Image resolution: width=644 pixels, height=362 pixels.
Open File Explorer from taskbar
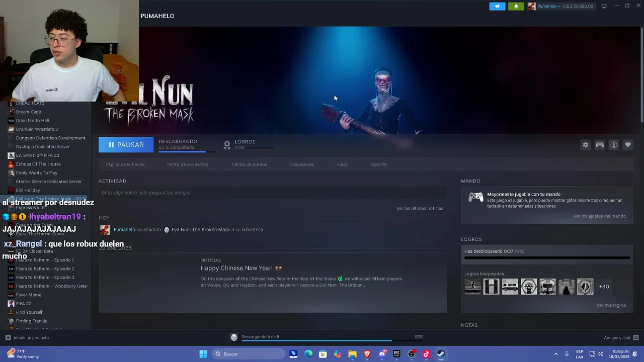pyautogui.click(x=352, y=354)
